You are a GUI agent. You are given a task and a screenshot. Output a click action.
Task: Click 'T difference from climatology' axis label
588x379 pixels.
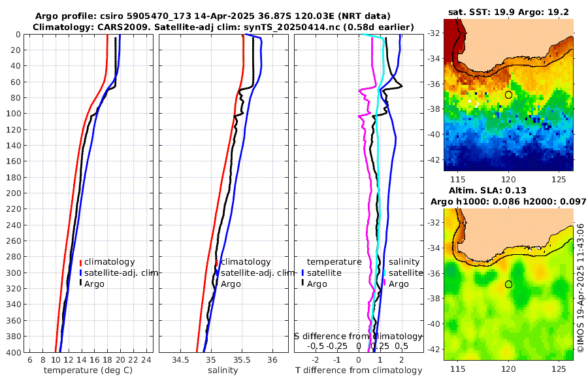point(359,370)
